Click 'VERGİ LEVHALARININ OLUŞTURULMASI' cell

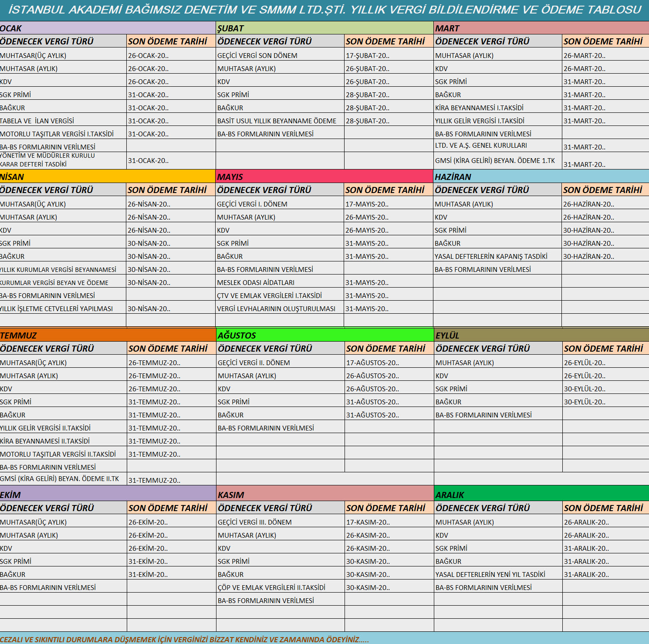click(280, 308)
